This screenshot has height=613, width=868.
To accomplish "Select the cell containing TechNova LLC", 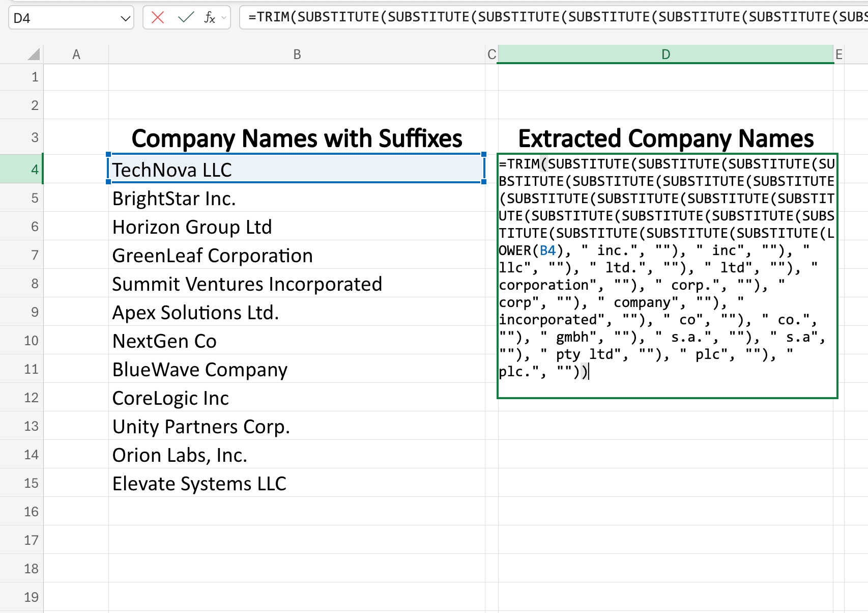I will click(296, 170).
